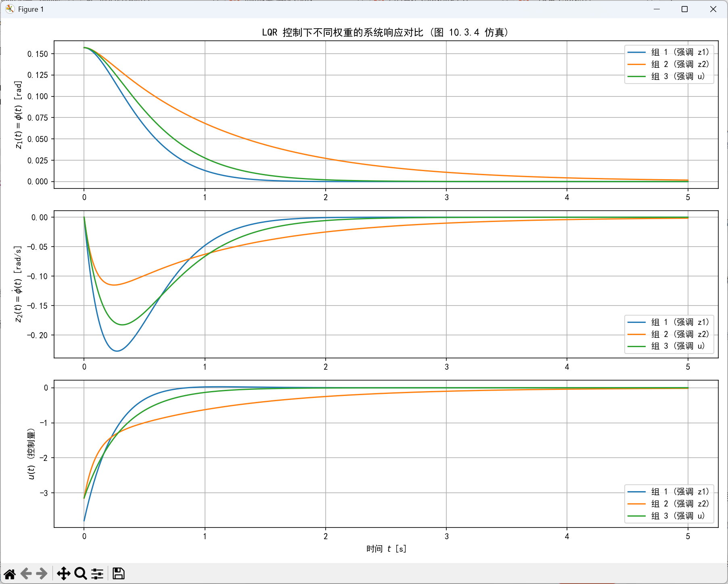Click the green line sample in the bottom legend
728x584 pixels.
637,516
